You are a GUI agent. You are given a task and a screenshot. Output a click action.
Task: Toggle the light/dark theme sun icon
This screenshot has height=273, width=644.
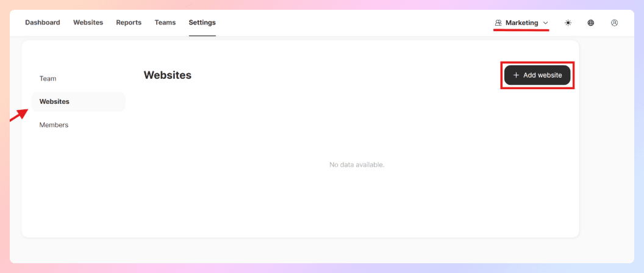point(568,23)
